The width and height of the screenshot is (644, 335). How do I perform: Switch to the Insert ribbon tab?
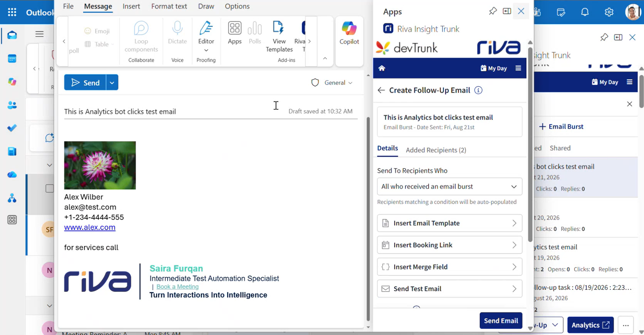coord(131,6)
